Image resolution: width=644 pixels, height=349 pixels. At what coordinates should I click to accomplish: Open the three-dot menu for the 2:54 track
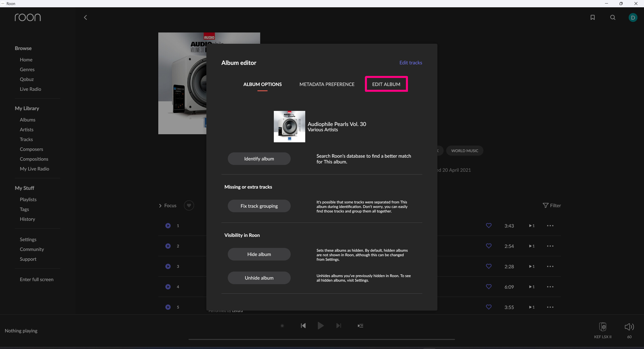[550, 246]
